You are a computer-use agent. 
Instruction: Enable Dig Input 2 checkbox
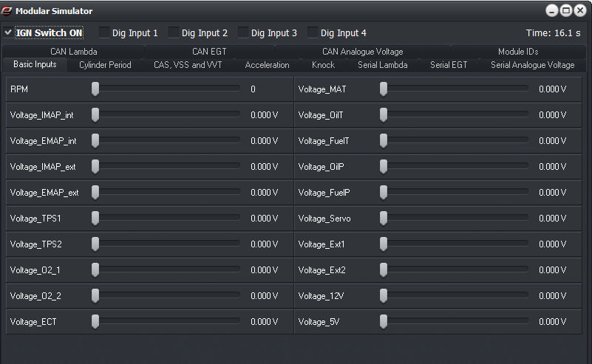173,32
